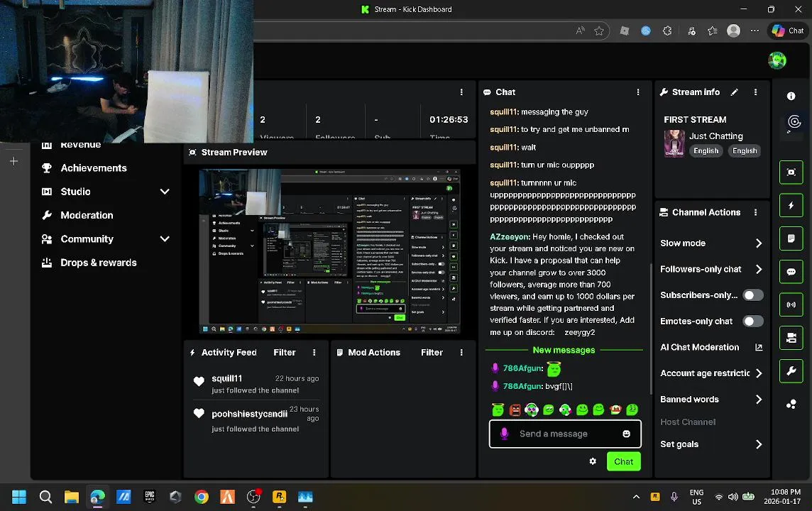This screenshot has width=812, height=511.
Task: Click the info icon in the right sidebar
Action: pyautogui.click(x=791, y=96)
